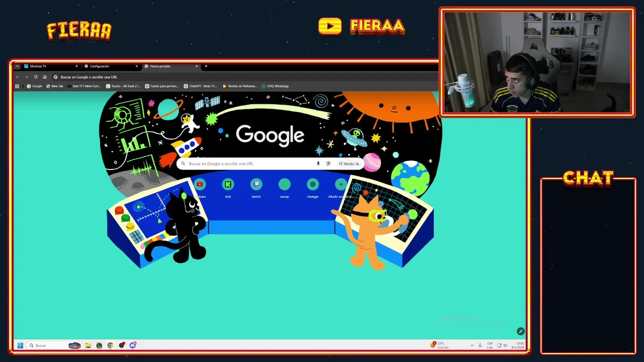
Task: Open the Google bookmark
Action: [34, 86]
